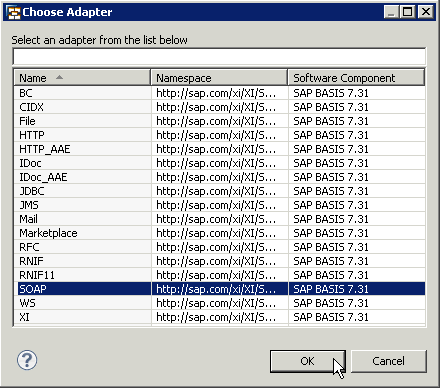This screenshot has width=440, height=388.
Task: Select the CIDX adapter row
Action: [x=219, y=107]
